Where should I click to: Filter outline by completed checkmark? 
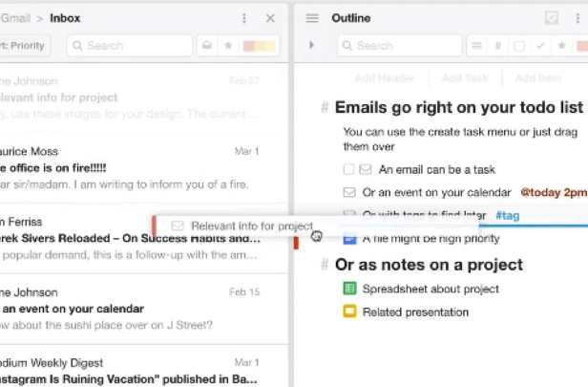[x=540, y=46]
